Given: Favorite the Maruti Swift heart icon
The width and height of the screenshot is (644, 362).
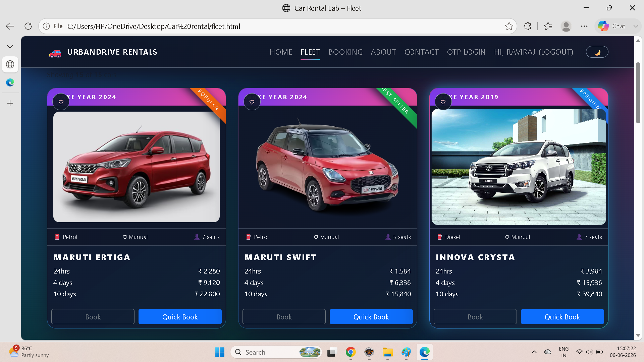Looking at the screenshot, I should [252, 102].
